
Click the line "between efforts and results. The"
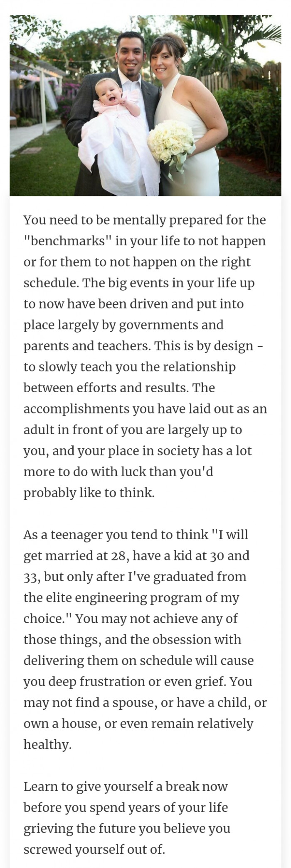coord(119,388)
